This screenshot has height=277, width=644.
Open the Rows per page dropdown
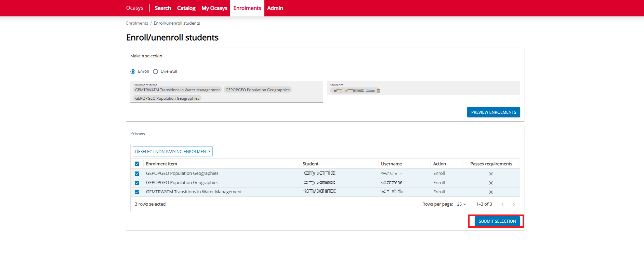click(x=461, y=204)
